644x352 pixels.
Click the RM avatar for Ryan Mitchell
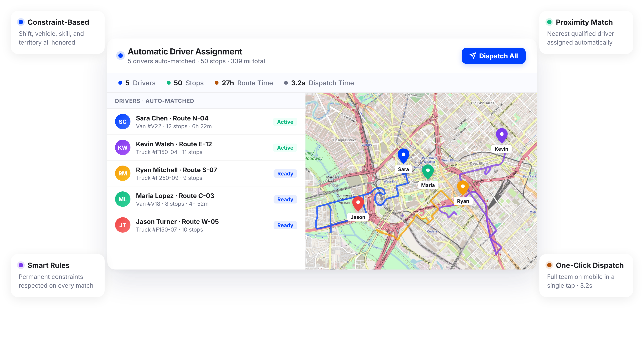123,173
